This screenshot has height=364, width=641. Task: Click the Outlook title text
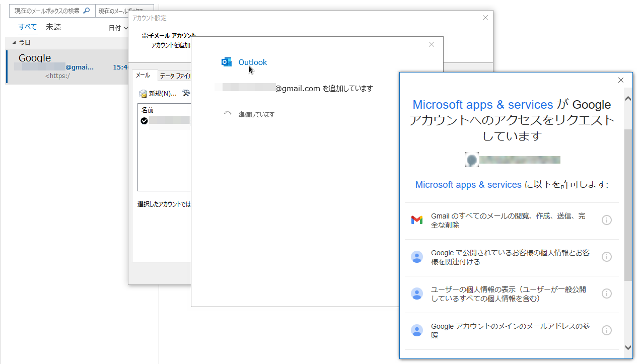pos(253,62)
